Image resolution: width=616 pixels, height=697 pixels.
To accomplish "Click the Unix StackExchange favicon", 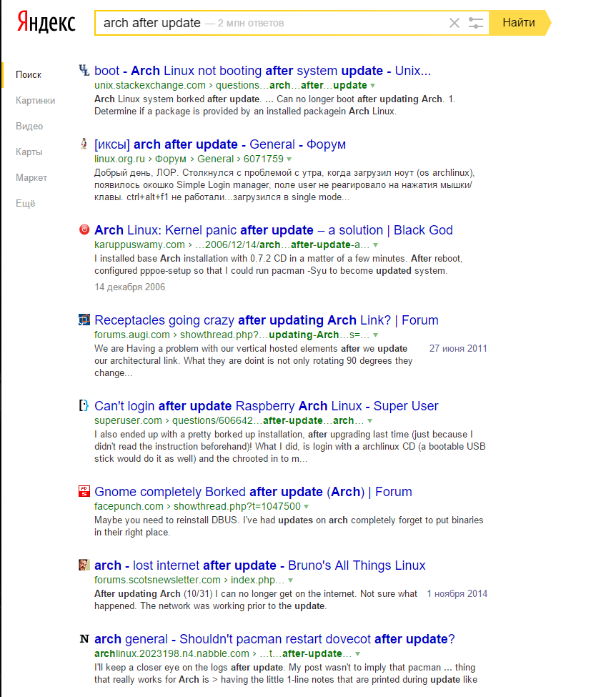I will [x=84, y=70].
